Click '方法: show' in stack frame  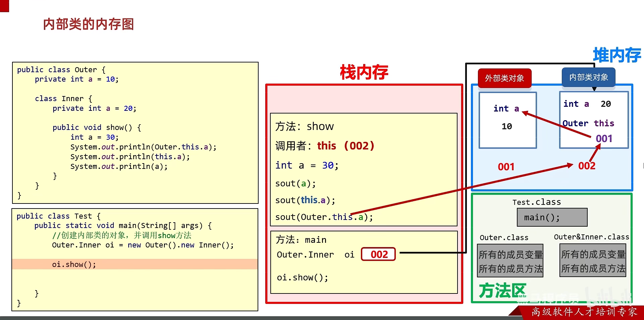pos(305,126)
